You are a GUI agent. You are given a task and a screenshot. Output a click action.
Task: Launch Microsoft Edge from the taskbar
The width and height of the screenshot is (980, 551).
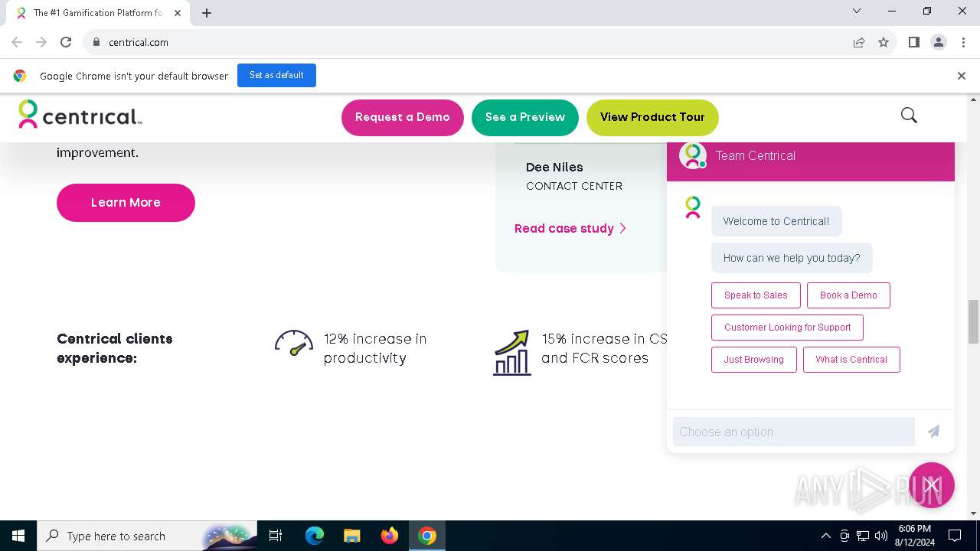(x=315, y=536)
